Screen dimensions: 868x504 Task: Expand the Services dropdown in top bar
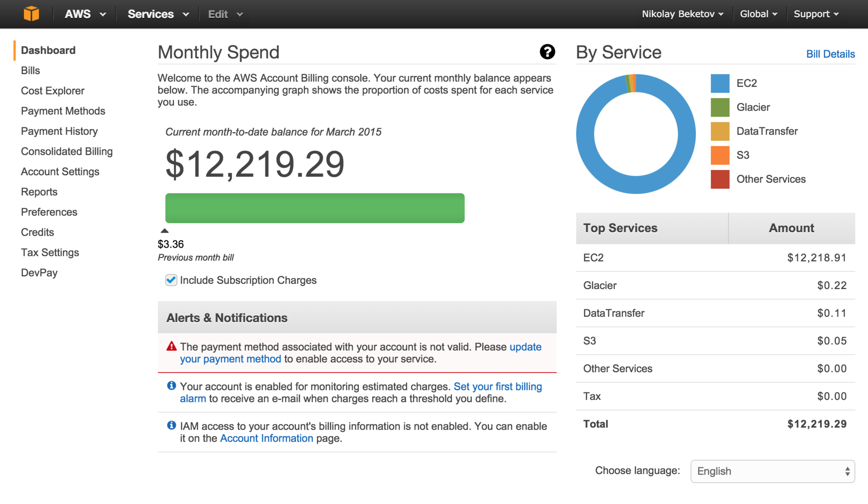[158, 14]
